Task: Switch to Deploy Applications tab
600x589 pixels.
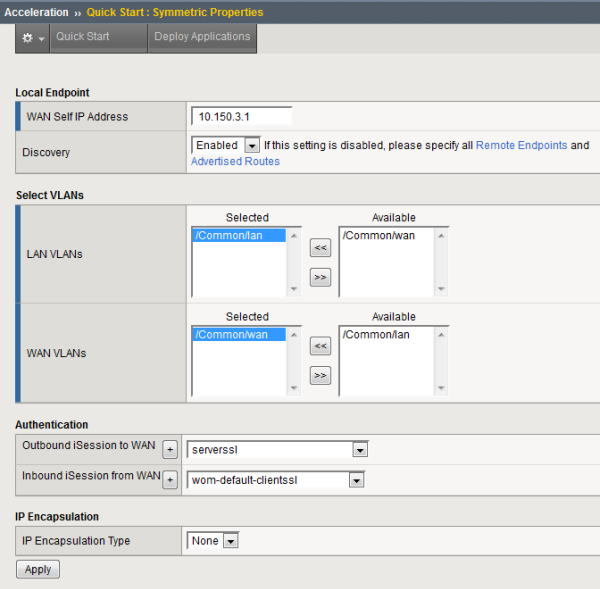Action: pyautogui.click(x=202, y=37)
